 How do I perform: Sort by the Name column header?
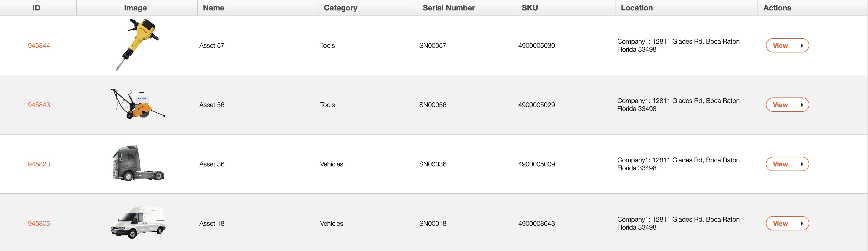coord(214,8)
